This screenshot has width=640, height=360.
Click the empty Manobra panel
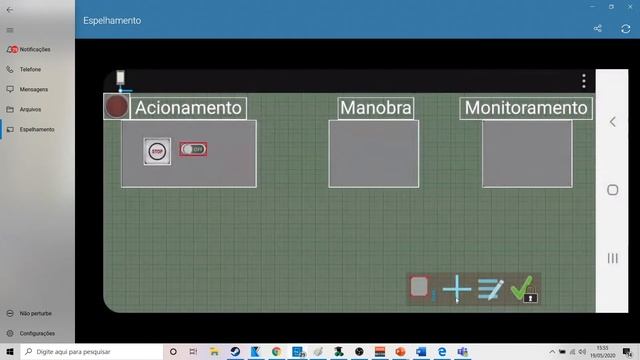click(x=373, y=154)
